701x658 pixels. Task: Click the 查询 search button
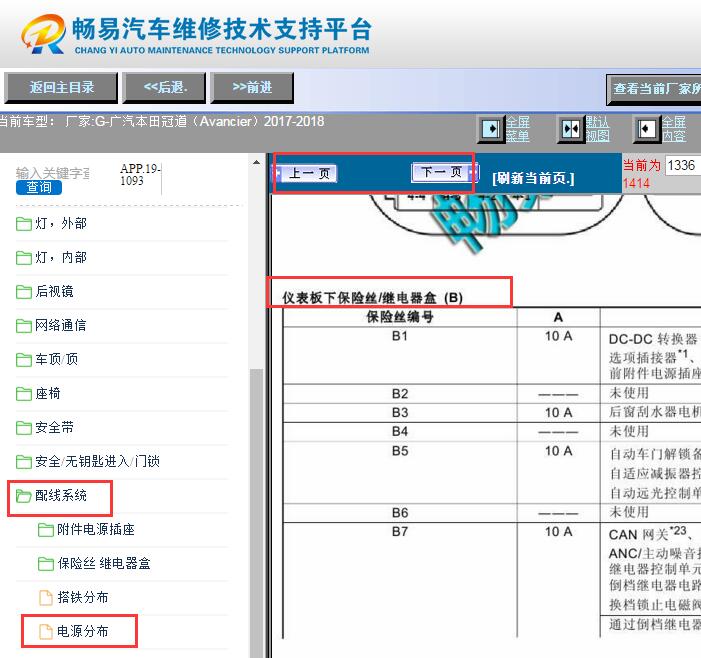pyautogui.click(x=39, y=187)
